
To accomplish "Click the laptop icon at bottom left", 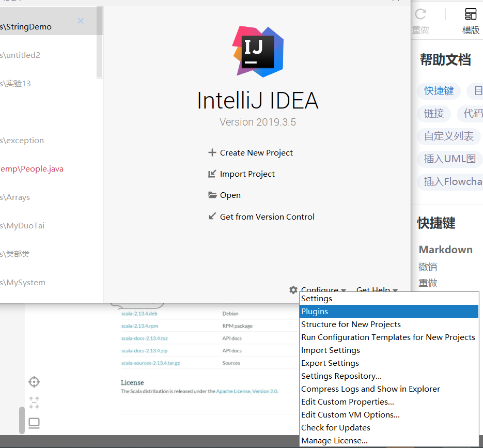I will (x=34, y=423).
